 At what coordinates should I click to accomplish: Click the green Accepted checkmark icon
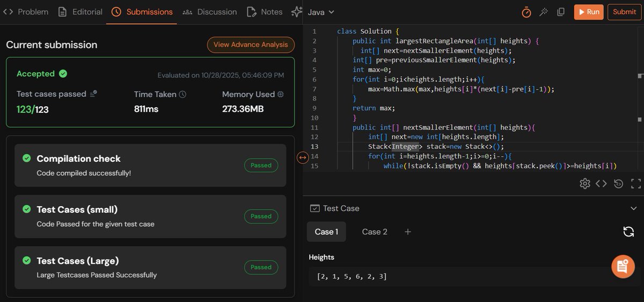[63, 74]
